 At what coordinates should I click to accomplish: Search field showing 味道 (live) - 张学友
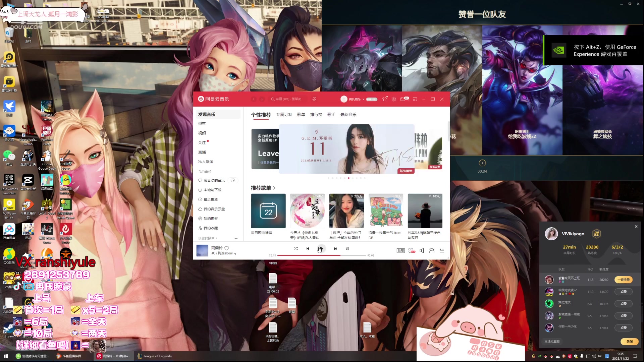point(288,99)
